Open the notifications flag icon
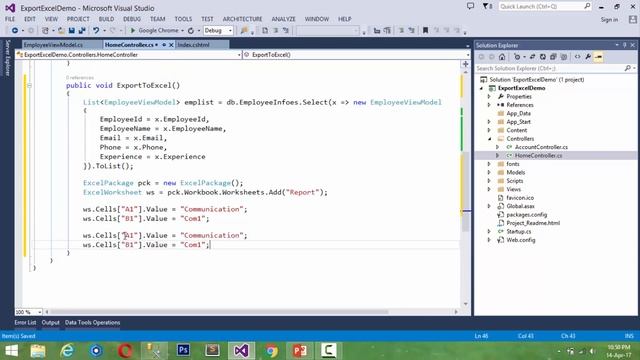Image resolution: width=640 pixels, height=360 pixels. click(x=487, y=6)
